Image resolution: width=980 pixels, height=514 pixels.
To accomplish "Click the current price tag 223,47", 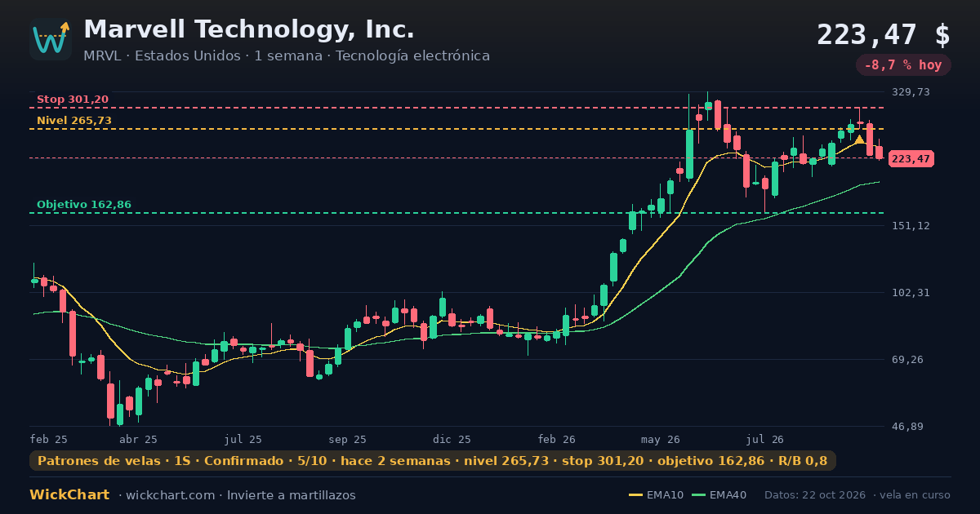I will (911, 159).
